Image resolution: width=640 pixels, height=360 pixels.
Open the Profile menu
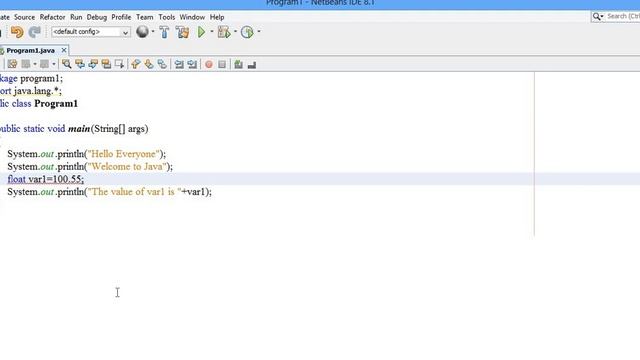[x=121, y=17]
